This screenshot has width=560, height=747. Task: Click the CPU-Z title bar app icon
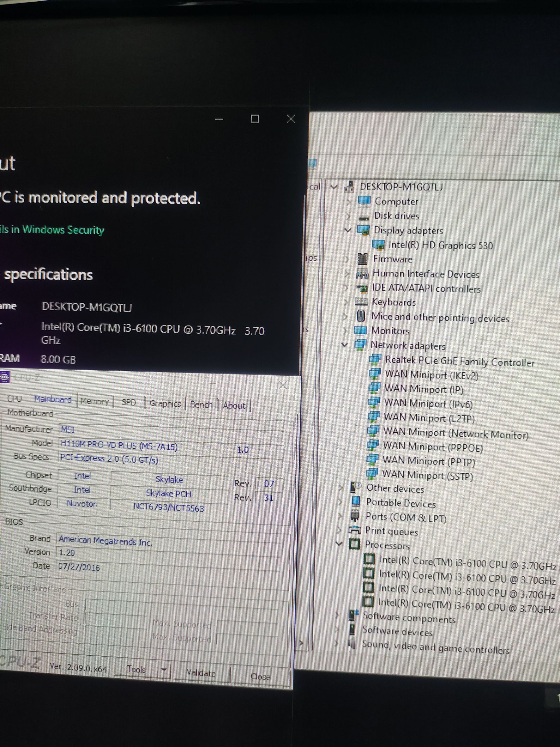[4, 377]
